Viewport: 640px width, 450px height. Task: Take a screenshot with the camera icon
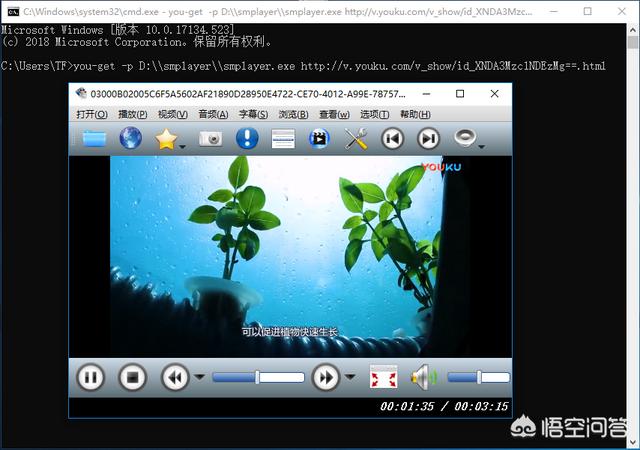211,139
